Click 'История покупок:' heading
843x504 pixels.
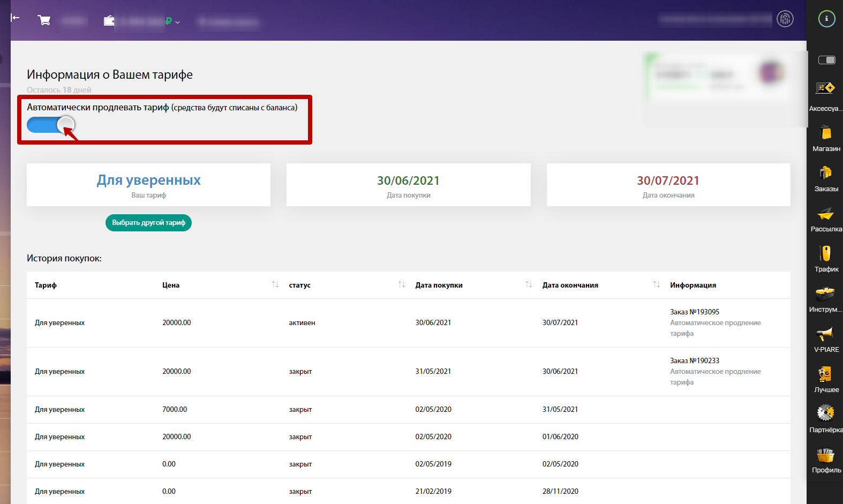pyautogui.click(x=64, y=258)
